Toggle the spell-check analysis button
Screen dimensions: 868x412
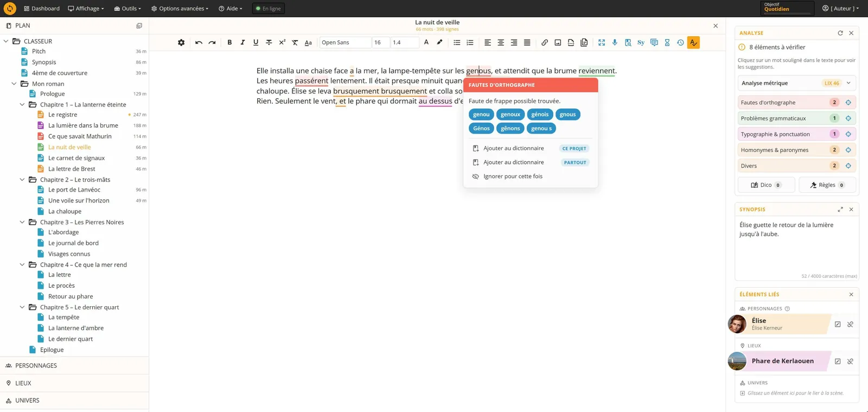point(693,42)
